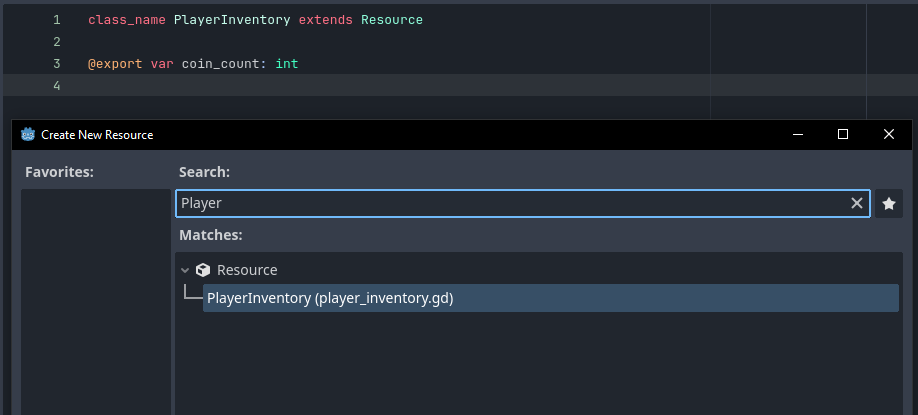The image size is (918, 415).
Task: Close the Create New Resource dialog
Action: (x=889, y=135)
